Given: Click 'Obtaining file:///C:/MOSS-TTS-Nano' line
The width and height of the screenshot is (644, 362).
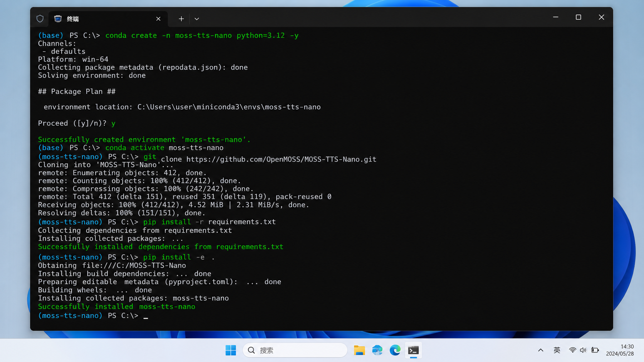Looking at the screenshot, I should pos(112,265).
